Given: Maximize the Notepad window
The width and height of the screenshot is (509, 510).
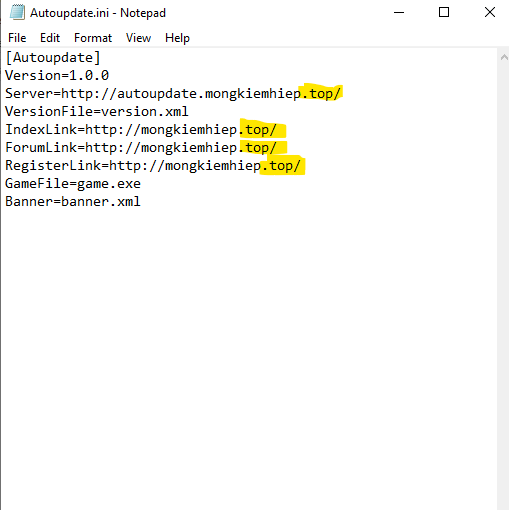Looking at the screenshot, I should 444,13.
